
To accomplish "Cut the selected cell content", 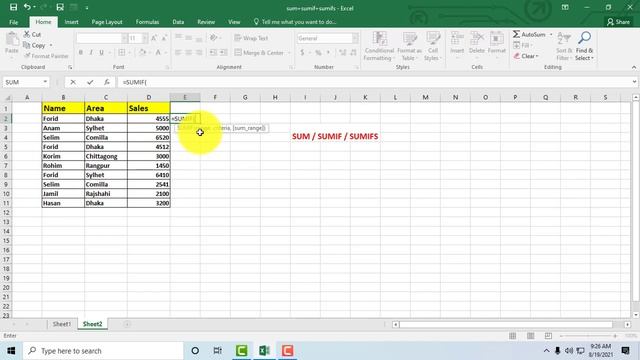I will tap(32, 35).
